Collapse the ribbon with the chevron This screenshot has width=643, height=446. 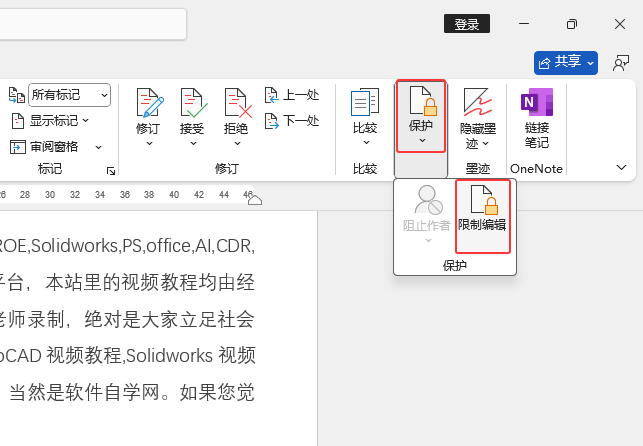point(621,167)
